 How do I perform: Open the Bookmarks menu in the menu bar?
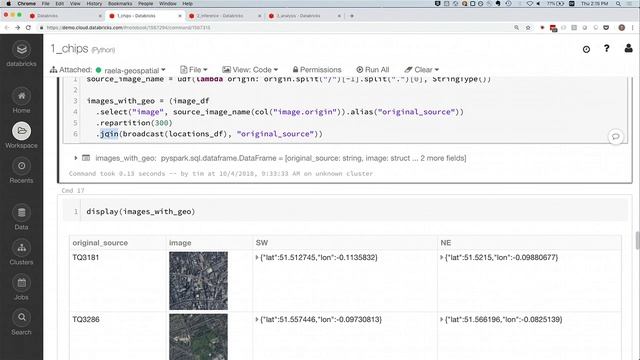coord(120,4)
